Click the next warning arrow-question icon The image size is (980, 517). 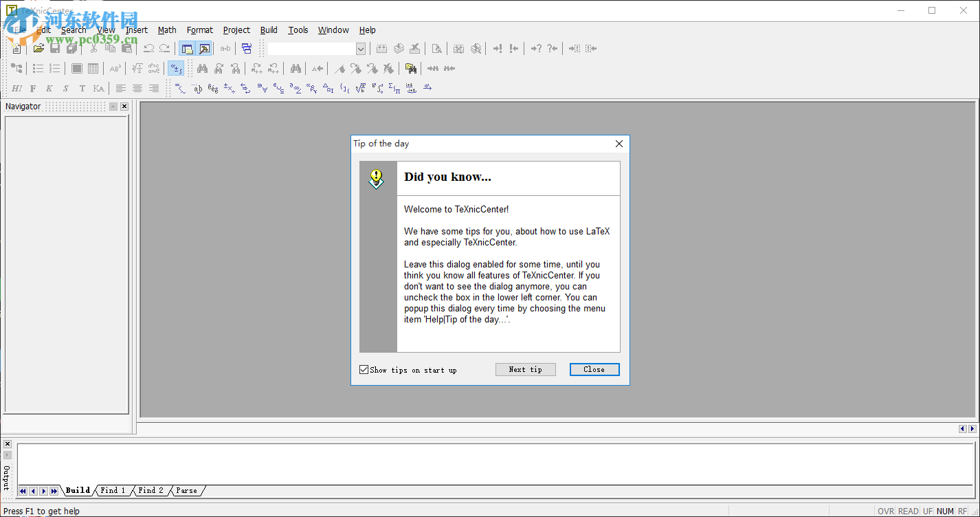536,49
